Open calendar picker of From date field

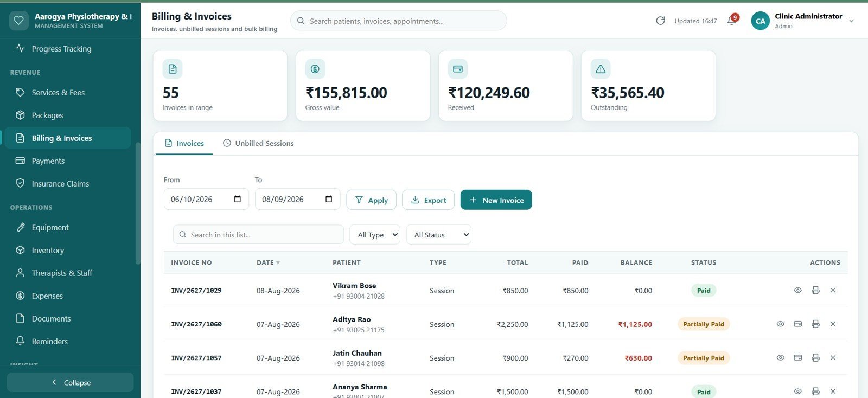coord(238,199)
